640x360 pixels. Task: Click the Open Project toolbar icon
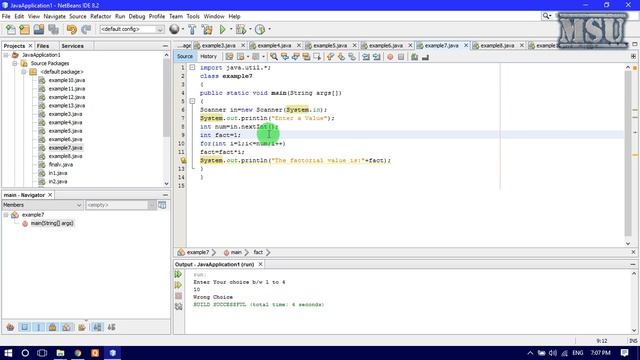39,29
